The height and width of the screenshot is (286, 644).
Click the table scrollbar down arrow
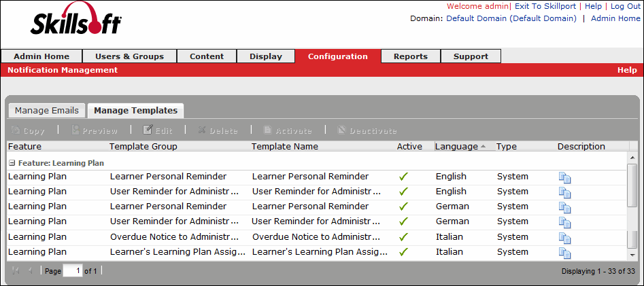632,255
